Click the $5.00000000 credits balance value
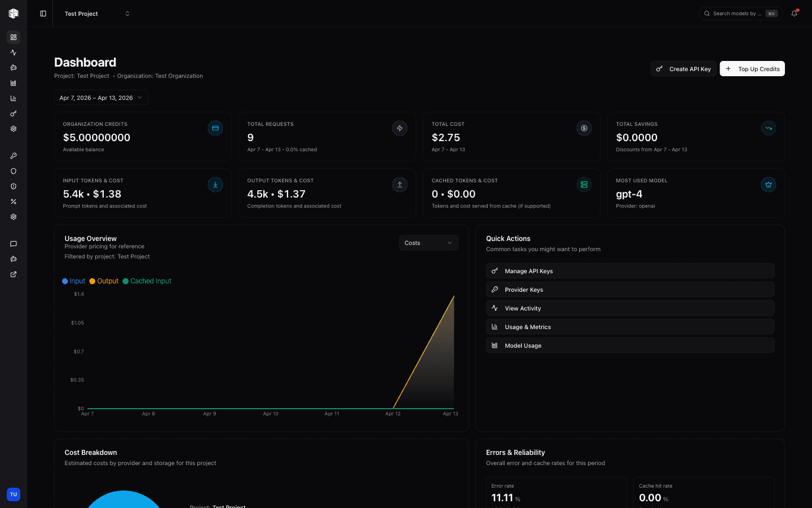The width and height of the screenshot is (812, 508). click(x=96, y=138)
